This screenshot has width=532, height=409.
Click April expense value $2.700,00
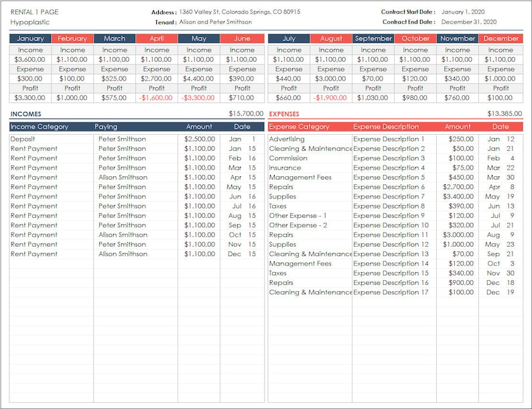pyautogui.click(x=156, y=78)
